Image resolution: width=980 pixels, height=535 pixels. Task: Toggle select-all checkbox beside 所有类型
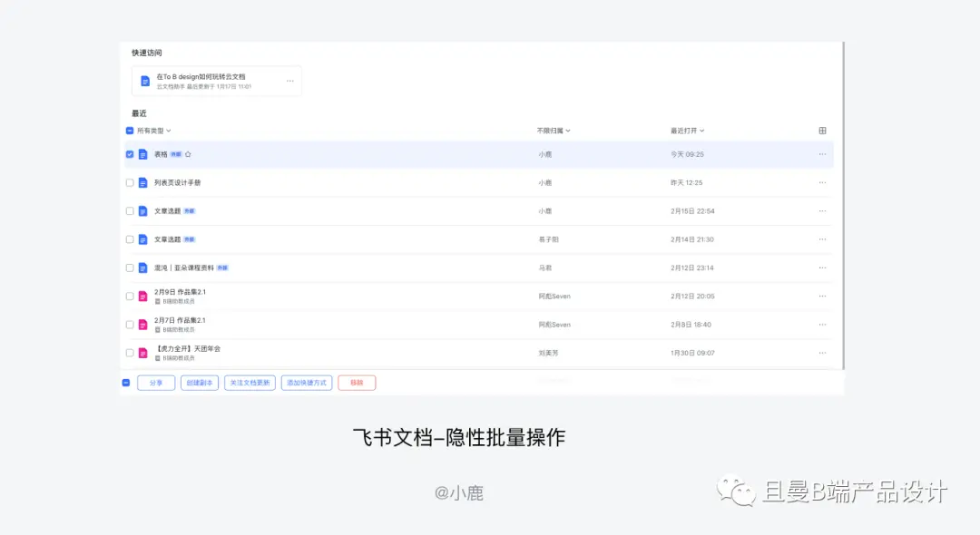130,131
